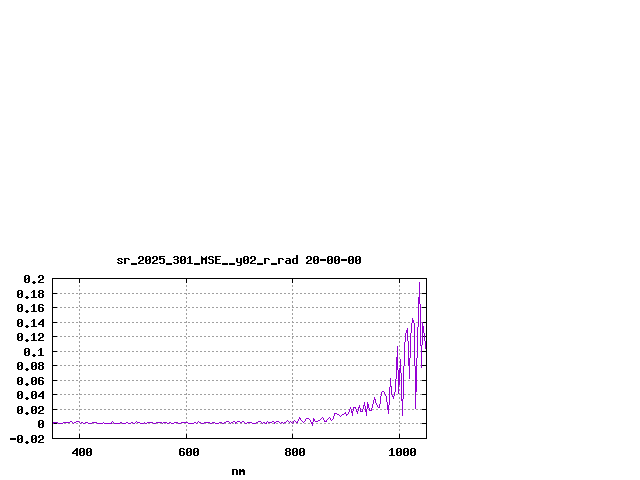This screenshot has height=480, width=640.
Task: Click the nm x-axis unit label
Action: pos(238,471)
